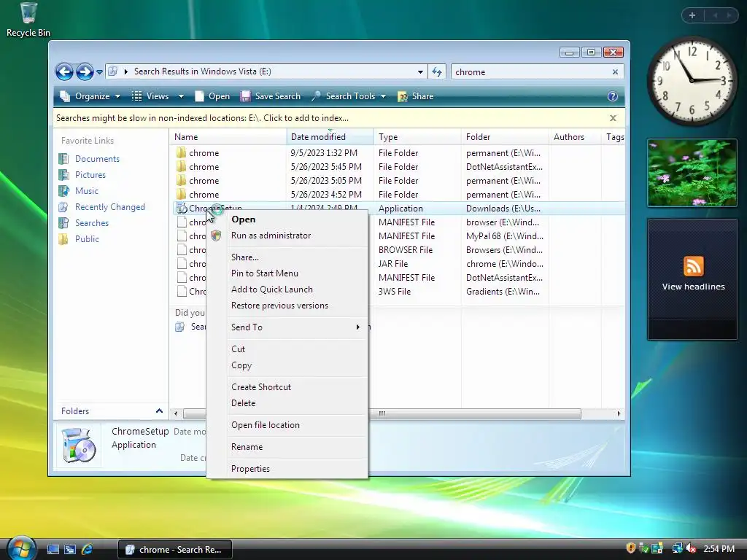Open Pictures in Favorite Links
747x560 pixels.
[90, 175]
